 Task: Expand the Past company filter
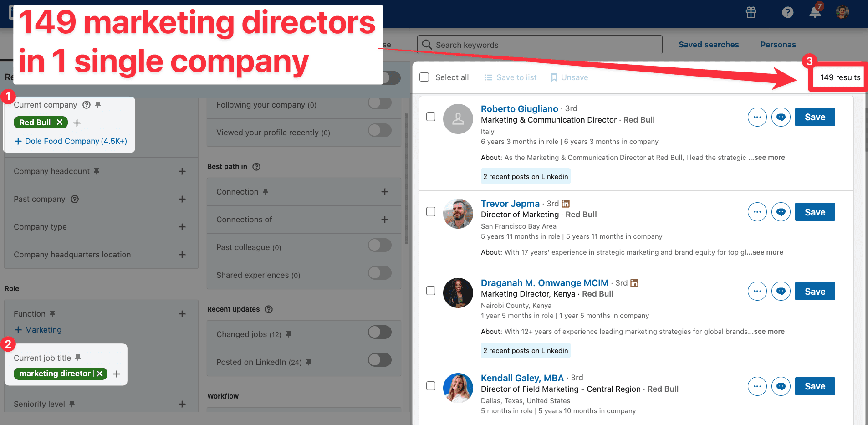[x=182, y=199]
